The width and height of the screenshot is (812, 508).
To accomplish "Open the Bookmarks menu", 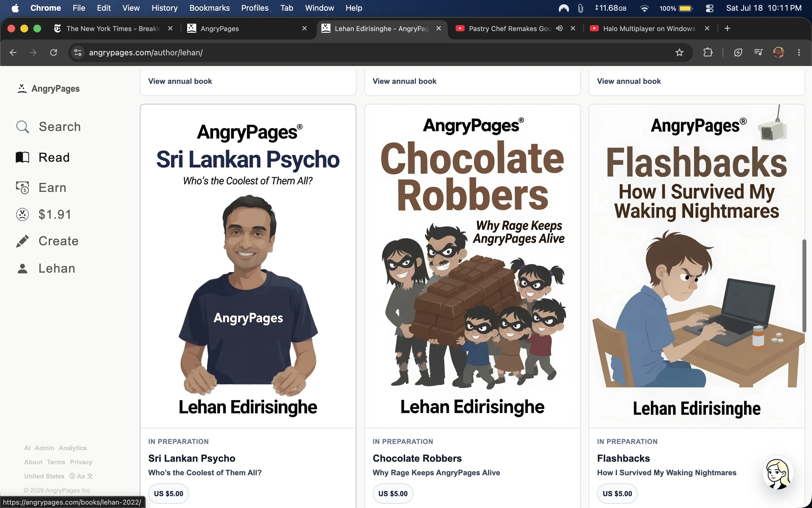I will click(209, 8).
